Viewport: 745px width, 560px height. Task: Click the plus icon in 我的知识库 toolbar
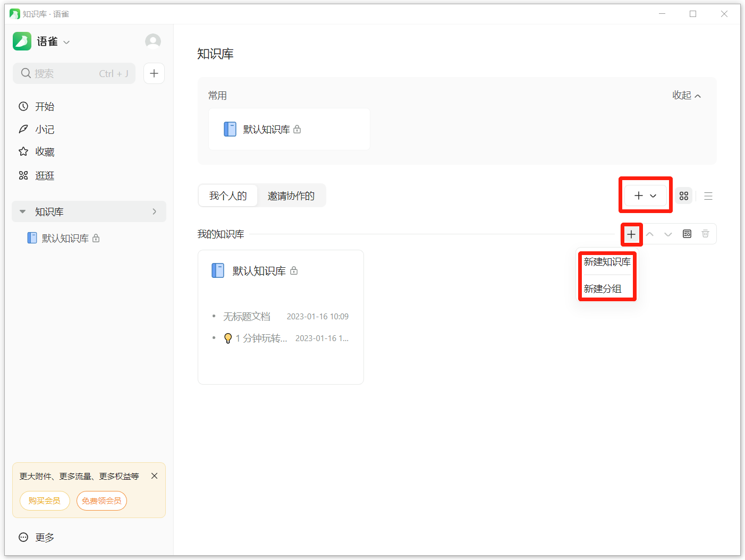tap(631, 234)
